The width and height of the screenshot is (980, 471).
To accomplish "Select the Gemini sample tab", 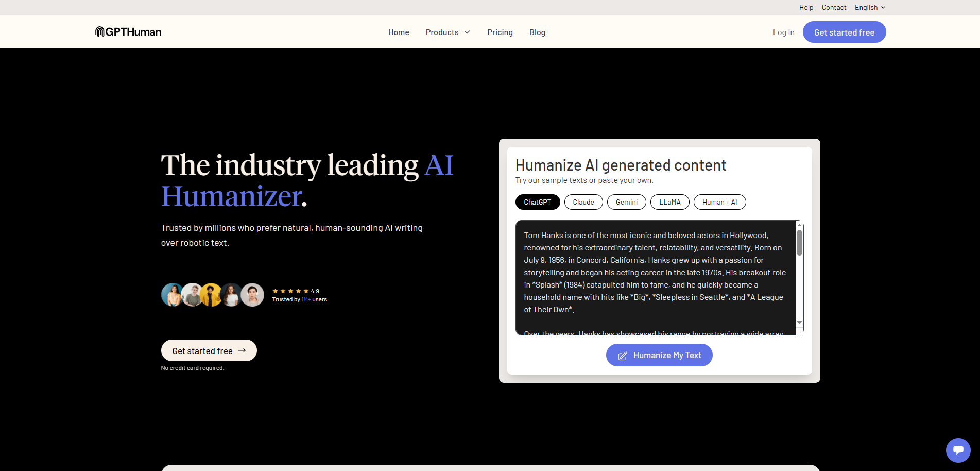I will tap(627, 202).
